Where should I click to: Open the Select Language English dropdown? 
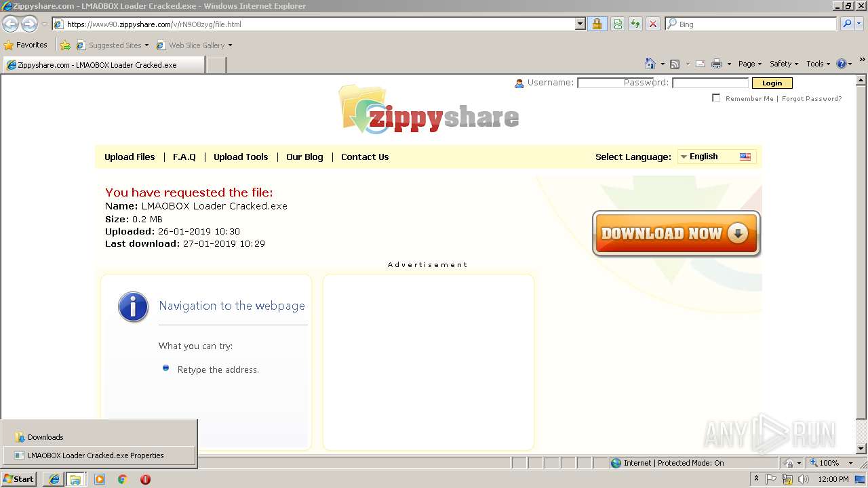[717, 157]
